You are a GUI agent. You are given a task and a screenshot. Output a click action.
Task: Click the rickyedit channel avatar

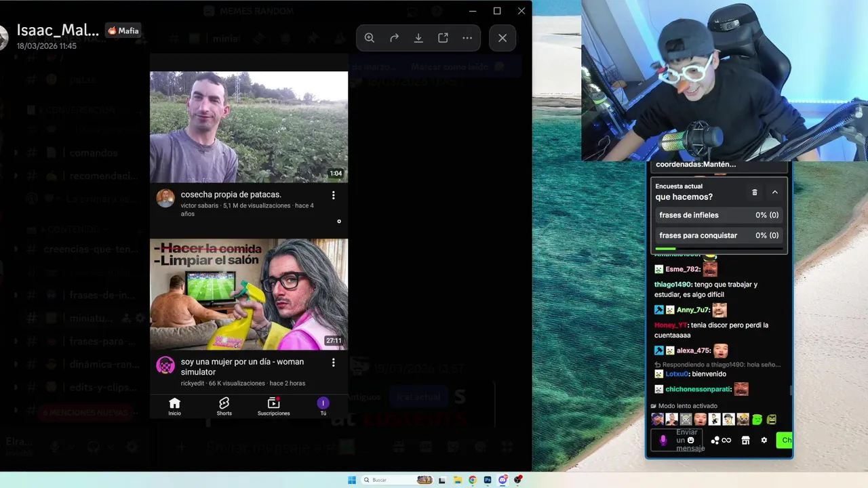[x=165, y=365]
